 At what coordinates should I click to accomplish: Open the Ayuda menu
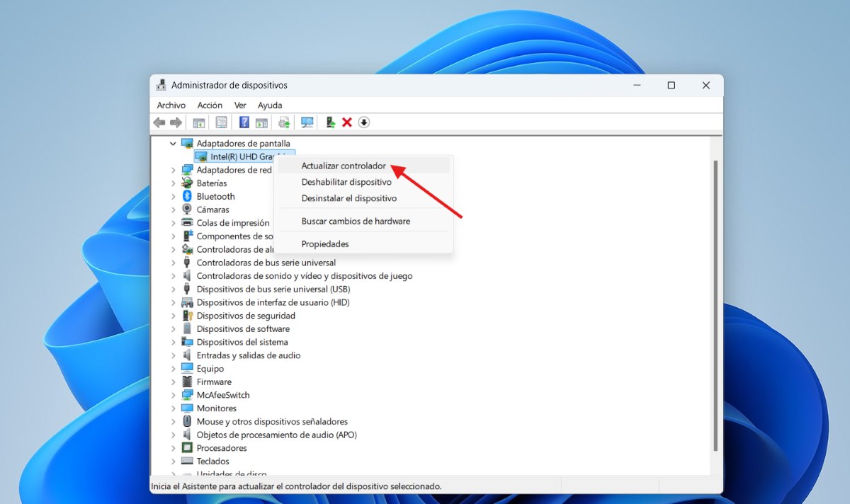coord(270,105)
